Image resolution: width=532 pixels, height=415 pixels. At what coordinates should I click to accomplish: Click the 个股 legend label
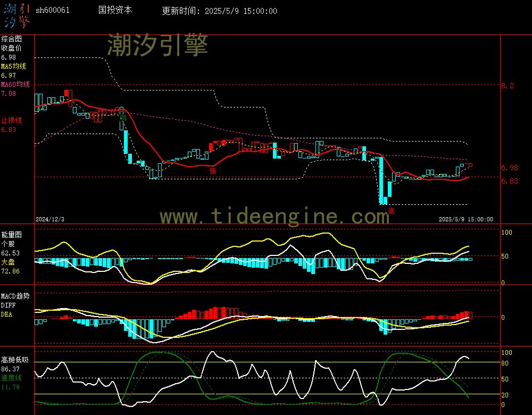point(8,244)
